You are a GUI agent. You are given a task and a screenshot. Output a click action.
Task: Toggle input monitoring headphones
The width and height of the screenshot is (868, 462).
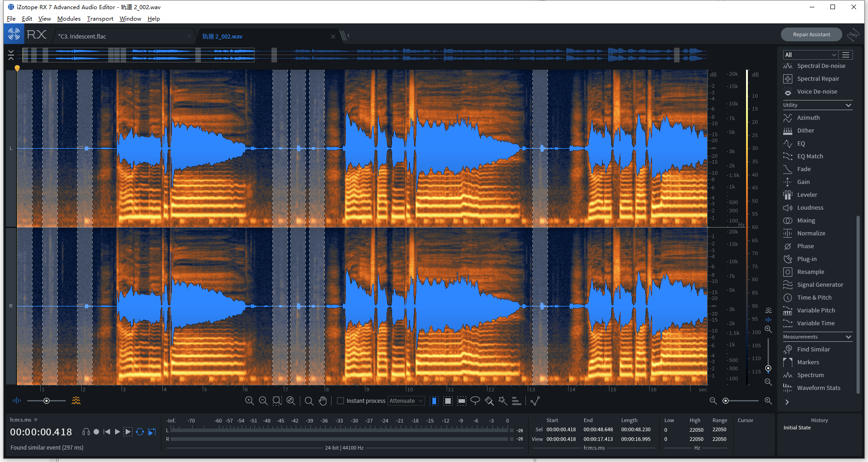[x=86, y=432]
